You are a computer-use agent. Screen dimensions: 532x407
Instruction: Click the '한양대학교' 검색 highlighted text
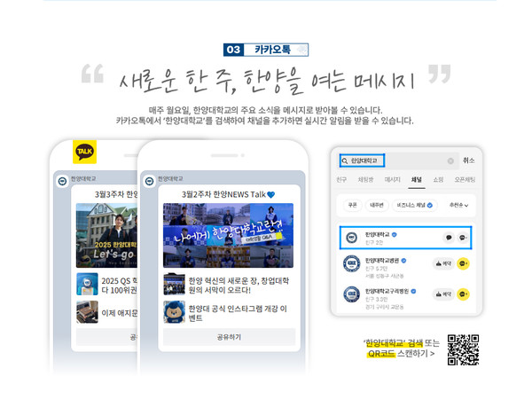393,343
